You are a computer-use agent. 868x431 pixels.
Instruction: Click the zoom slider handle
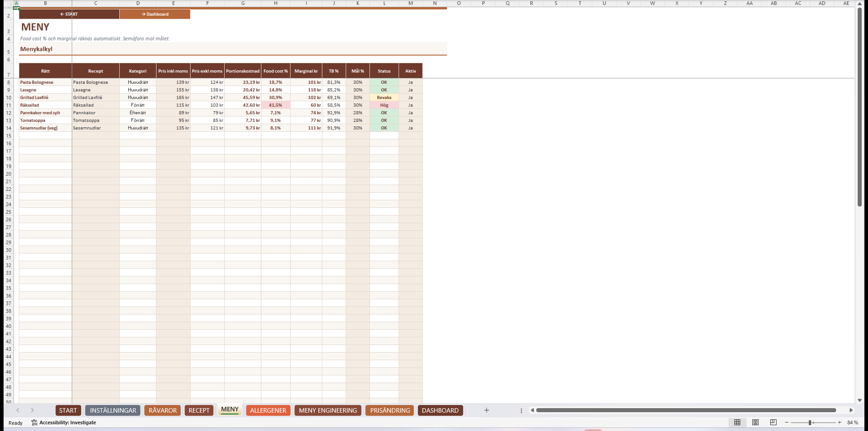pyautogui.click(x=810, y=422)
